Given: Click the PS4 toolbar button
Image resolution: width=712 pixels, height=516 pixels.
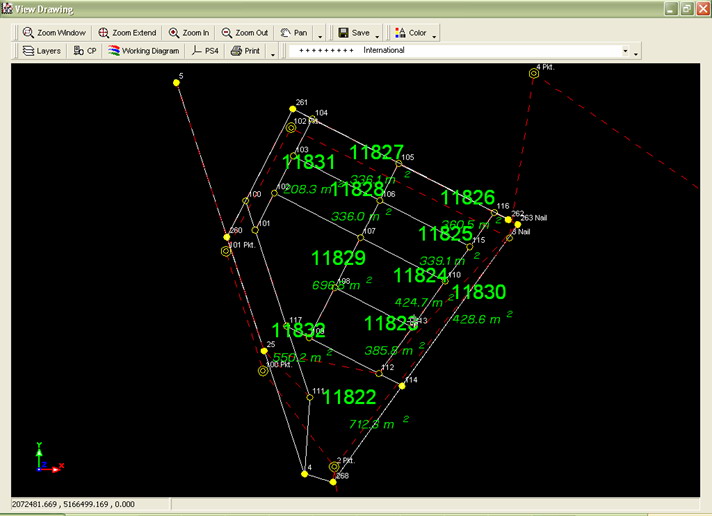Looking at the screenshot, I should tap(206, 50).
